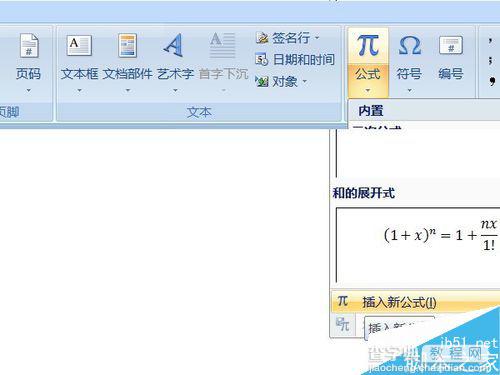Expand the Equation (公式) dropdown arrow
The image size is (500, 375).
[x=368, y=90]
